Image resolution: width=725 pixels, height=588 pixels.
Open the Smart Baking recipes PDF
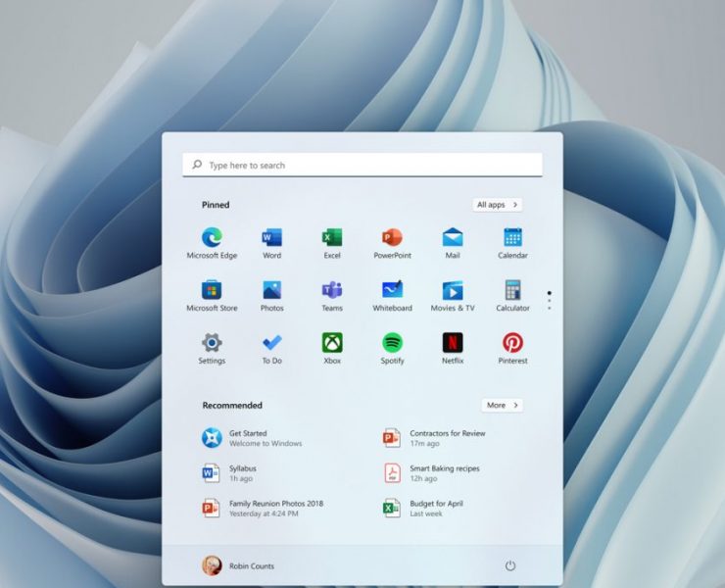432,473
